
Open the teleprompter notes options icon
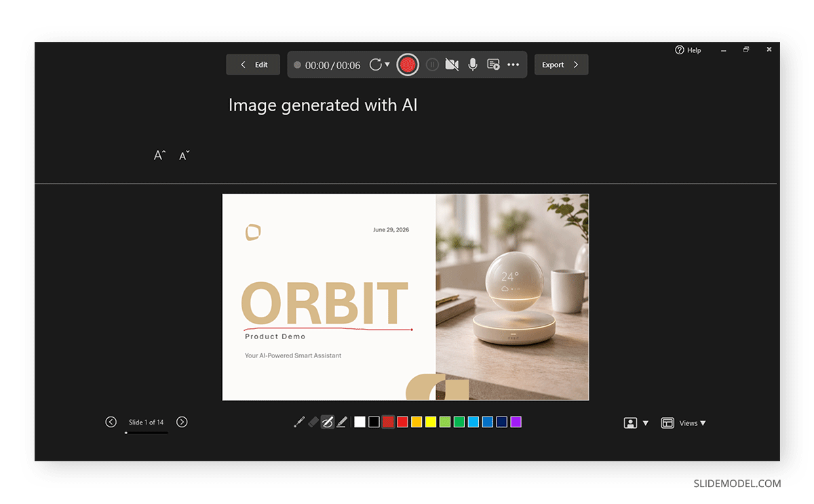[x=493, y=64]
